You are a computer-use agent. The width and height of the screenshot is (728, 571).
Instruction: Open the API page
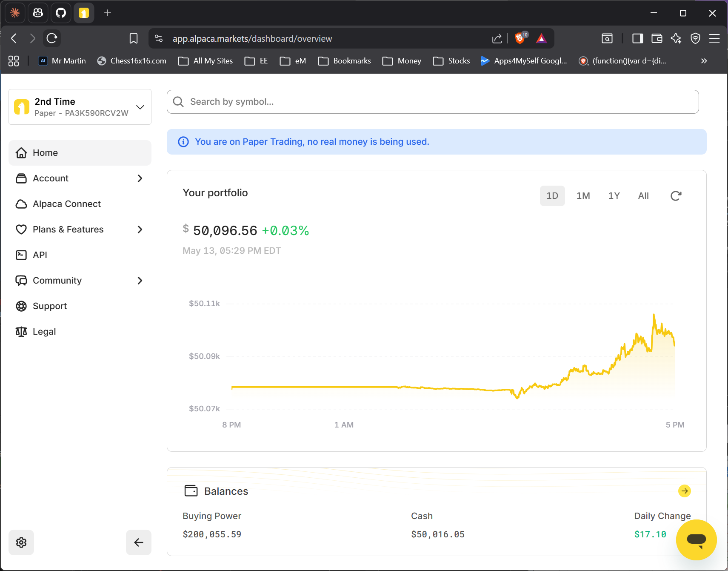(x=80, y=255)
